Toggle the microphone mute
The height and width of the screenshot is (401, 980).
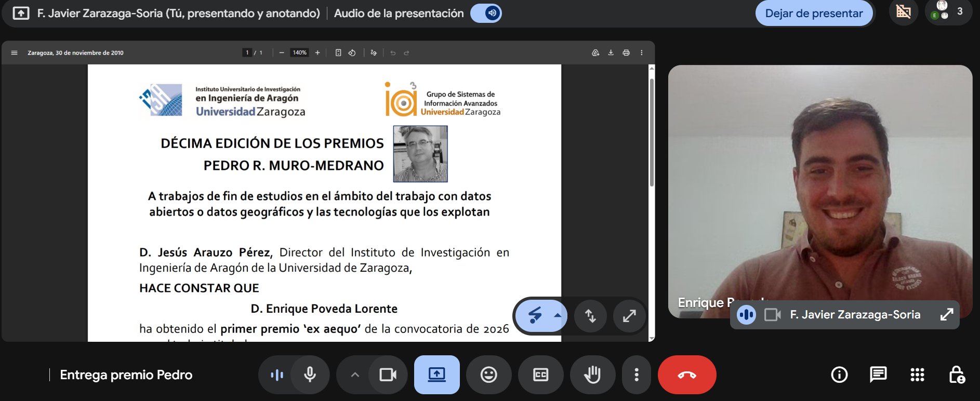tap(310, 375)
